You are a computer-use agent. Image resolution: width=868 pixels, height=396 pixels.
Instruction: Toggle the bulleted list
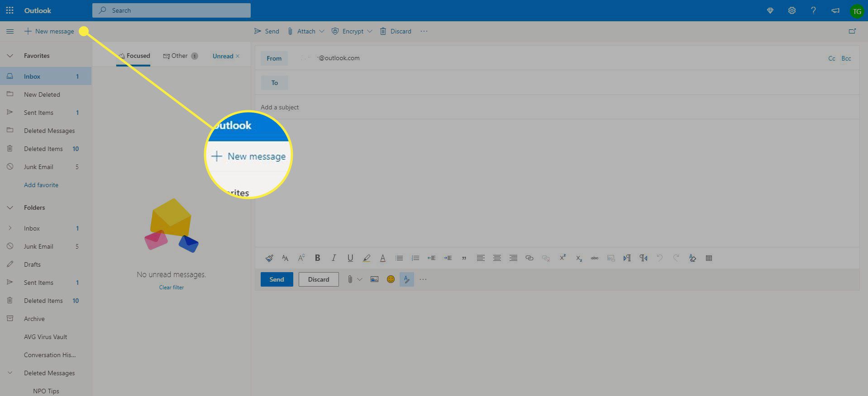click(x=399, y=258)
